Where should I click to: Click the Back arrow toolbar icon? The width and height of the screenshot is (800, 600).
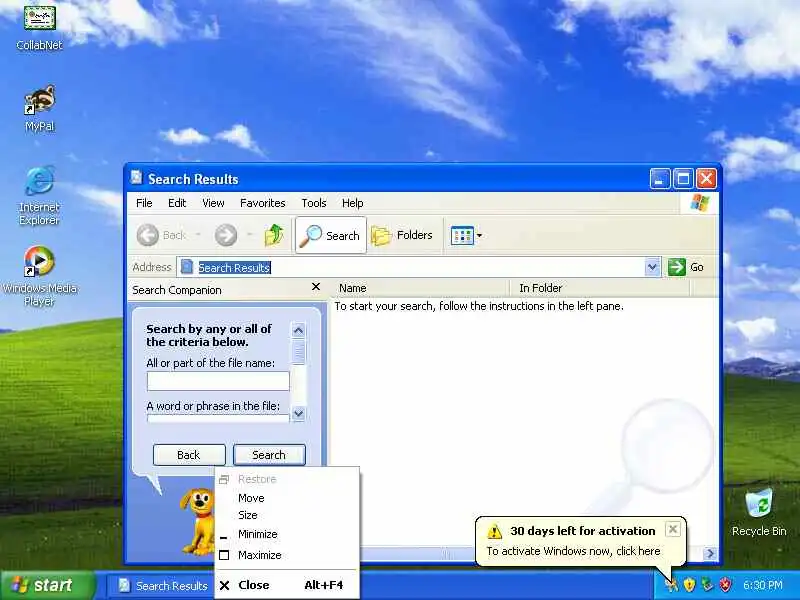tap(147, 235)
